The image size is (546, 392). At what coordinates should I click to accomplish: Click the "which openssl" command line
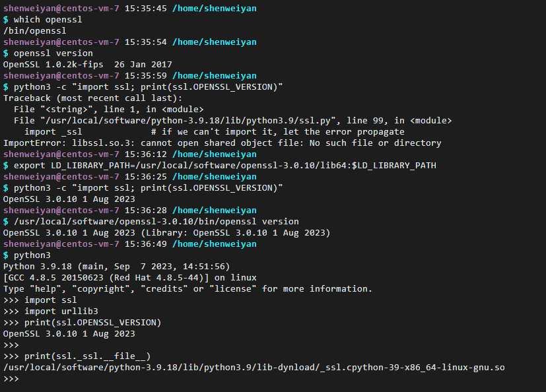point(43,20)
